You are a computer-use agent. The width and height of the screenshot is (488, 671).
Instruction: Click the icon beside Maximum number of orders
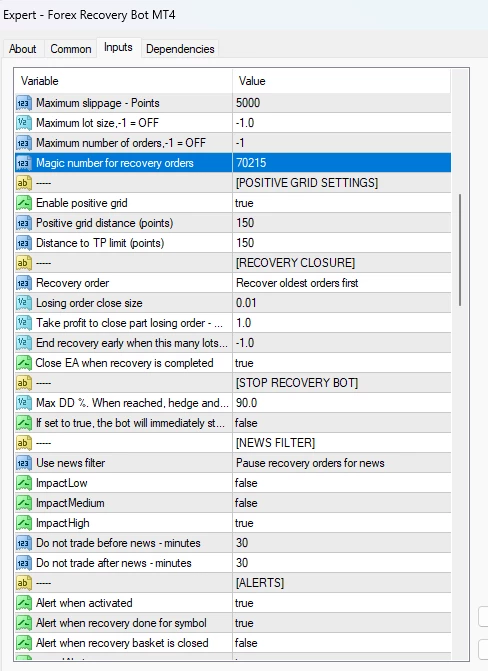pos(24,143)
